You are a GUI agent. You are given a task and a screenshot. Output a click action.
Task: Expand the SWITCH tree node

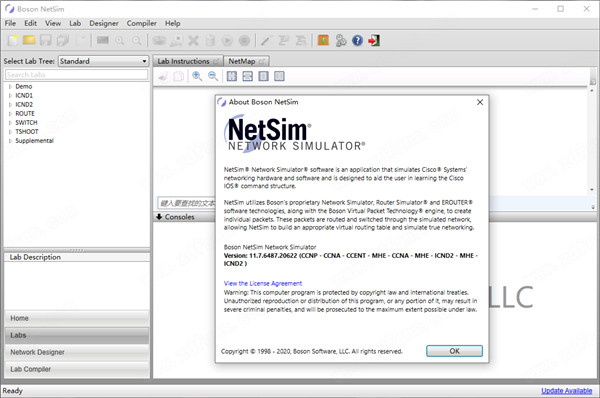[10, 123]
